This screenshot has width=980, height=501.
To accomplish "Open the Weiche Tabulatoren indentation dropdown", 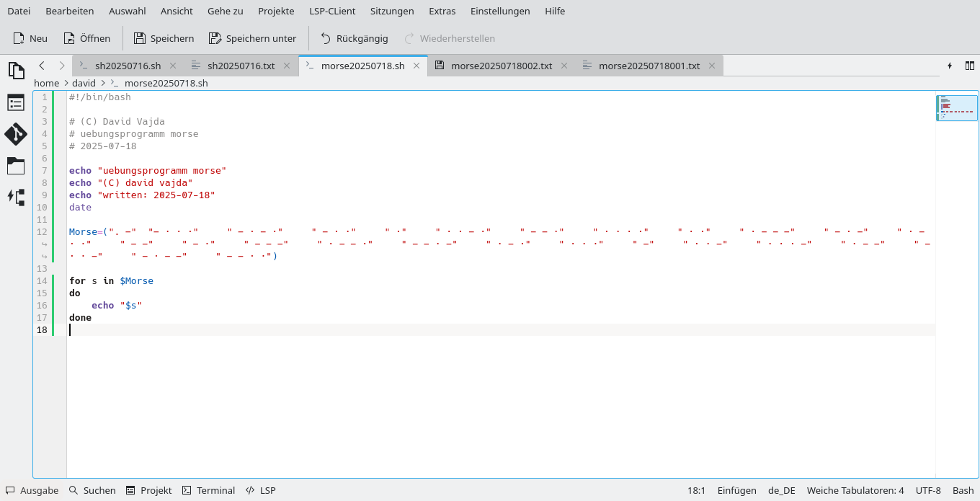I will (x=855, y=490).
